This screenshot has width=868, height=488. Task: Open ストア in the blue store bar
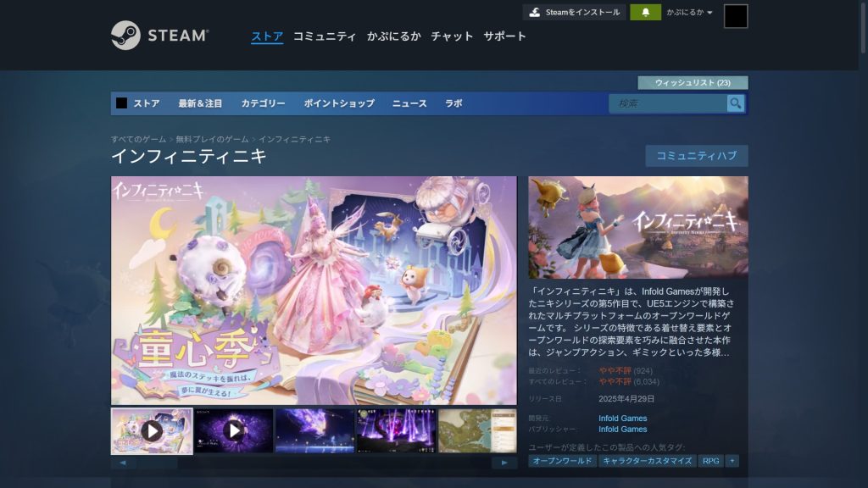point(146,103)
